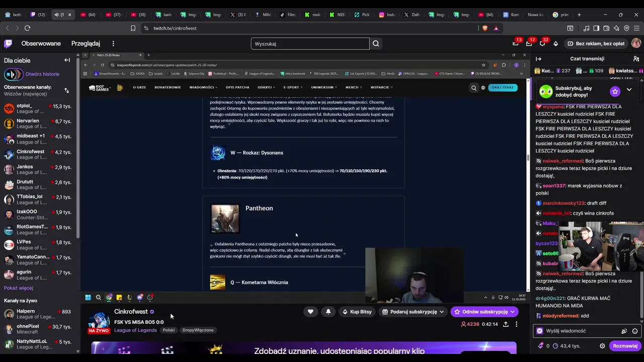This screenshot has width=644, height=362.
Task: Open the chat settings gear
Action: [602, 346]
